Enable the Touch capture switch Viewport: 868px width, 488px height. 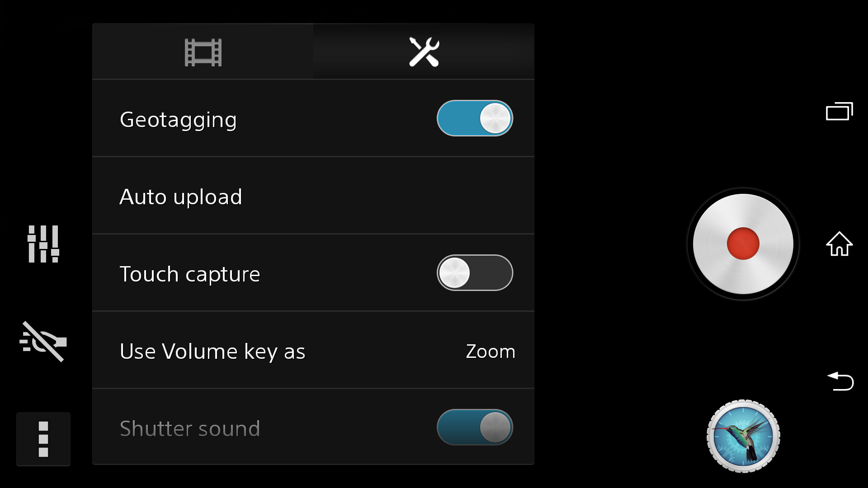pos(475,273)
